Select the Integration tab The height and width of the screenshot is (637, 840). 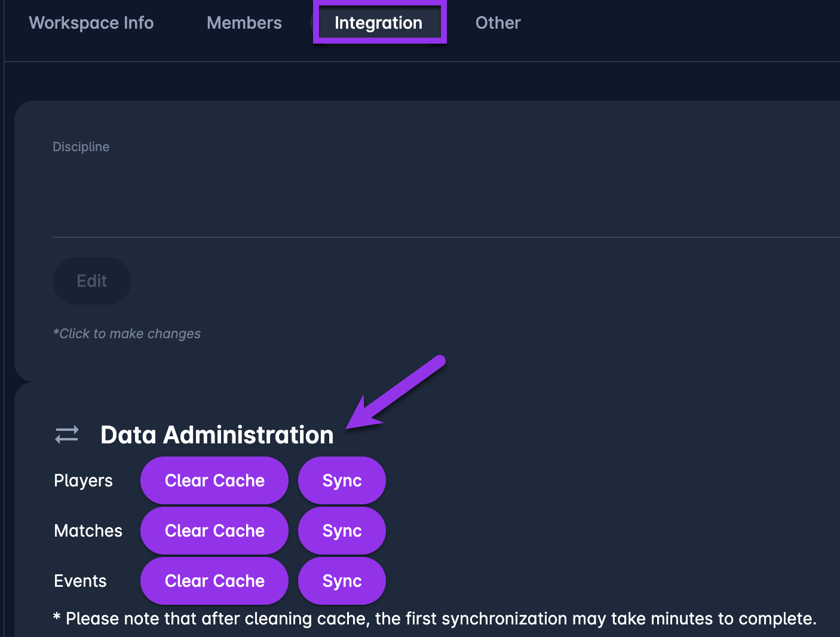[x=379, y=23]
